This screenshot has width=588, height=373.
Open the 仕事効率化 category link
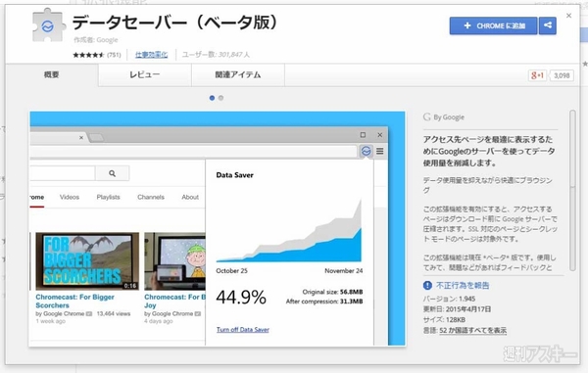(151, 55)
